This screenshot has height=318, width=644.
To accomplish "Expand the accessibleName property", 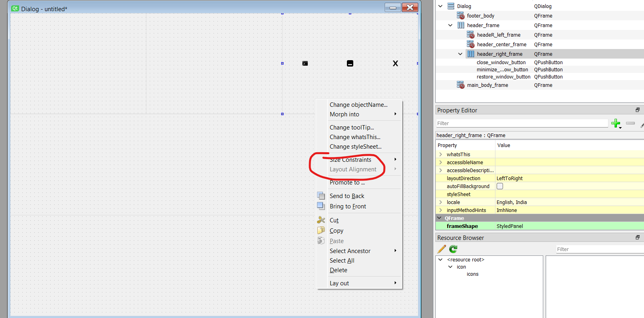I will pos(440,162).
